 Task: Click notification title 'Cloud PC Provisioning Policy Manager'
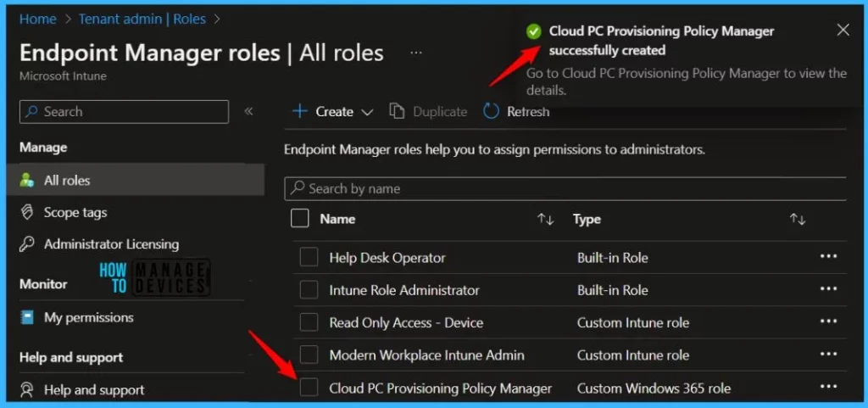[661, 31]
